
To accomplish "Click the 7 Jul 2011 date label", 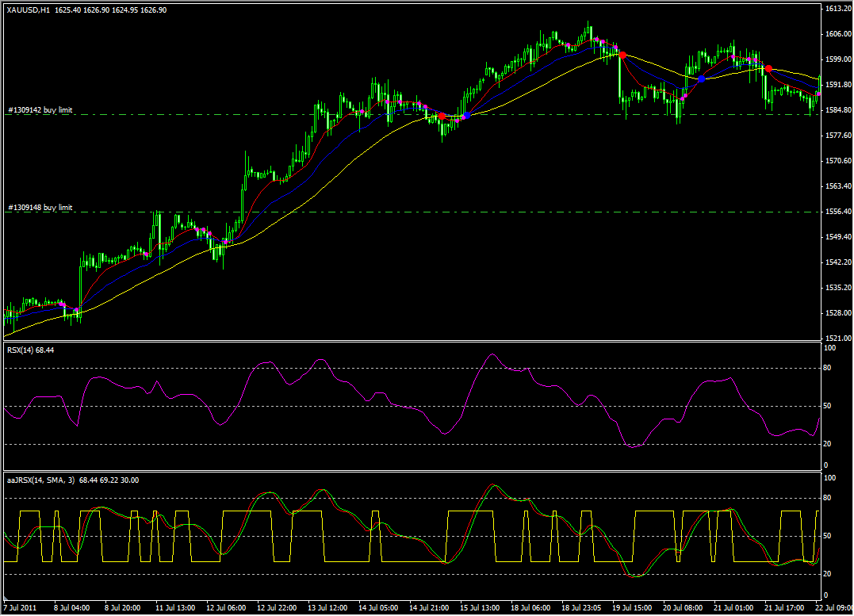I will tap(21, 607).
